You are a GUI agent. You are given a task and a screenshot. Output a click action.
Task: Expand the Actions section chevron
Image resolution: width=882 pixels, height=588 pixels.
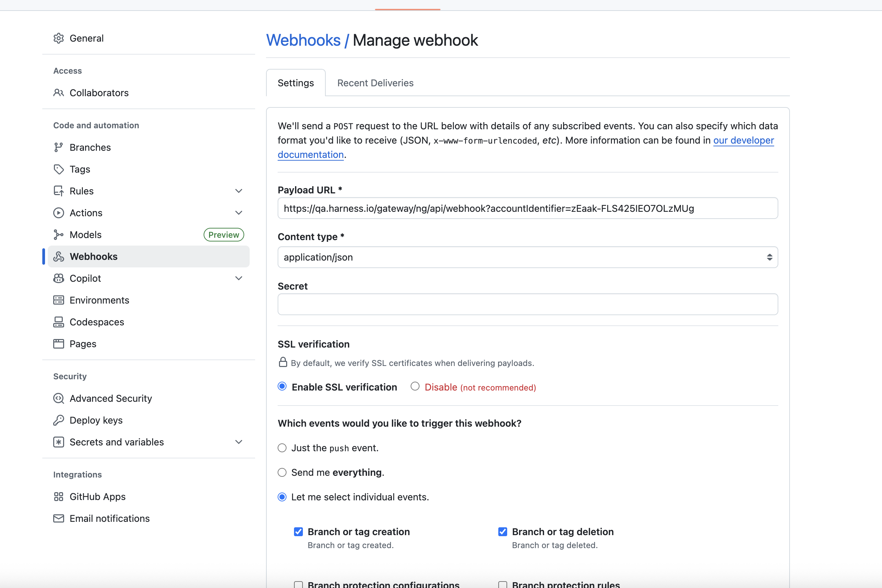[x=239, y=212]
